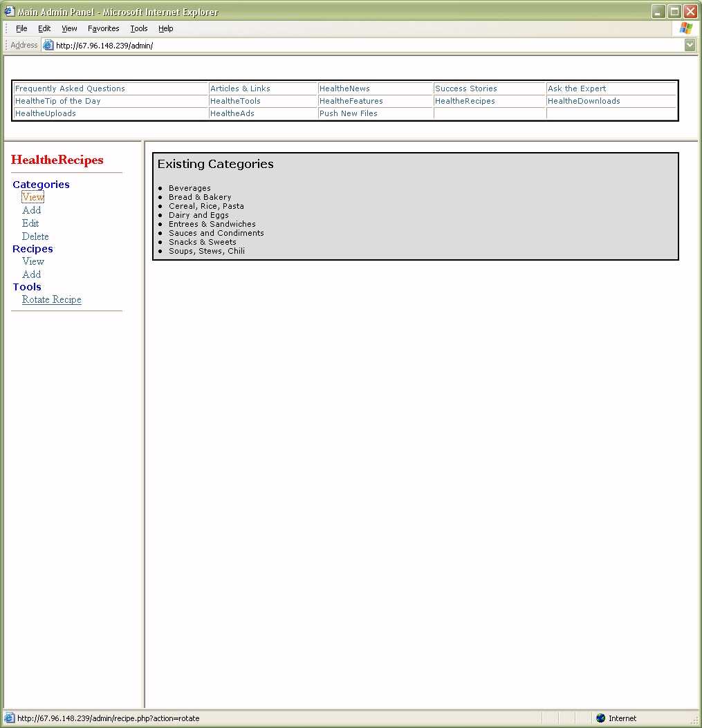
Task: Expand the address bar dropdown arrow
Action: [690, 46]
